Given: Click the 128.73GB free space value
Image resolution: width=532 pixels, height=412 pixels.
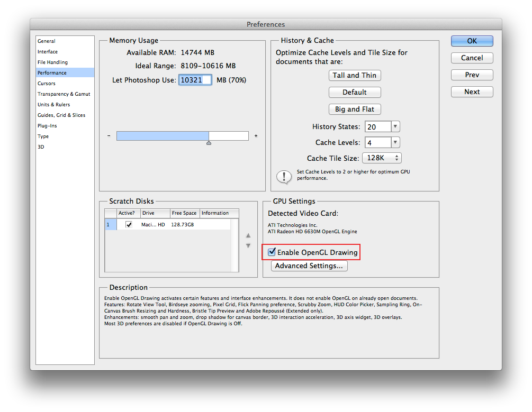Looking at the screenshot, I should pyautogui.click(x=183, y=224).
